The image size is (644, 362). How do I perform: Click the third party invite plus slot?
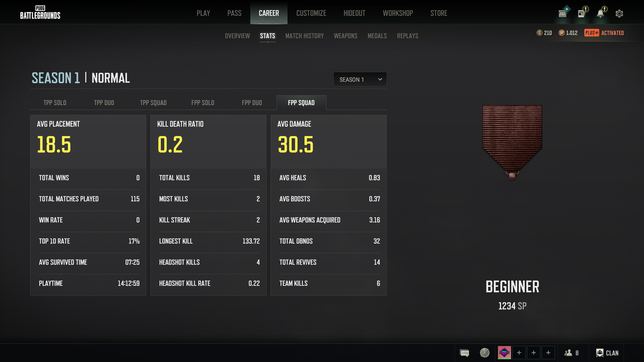click(x=548, y=353)
